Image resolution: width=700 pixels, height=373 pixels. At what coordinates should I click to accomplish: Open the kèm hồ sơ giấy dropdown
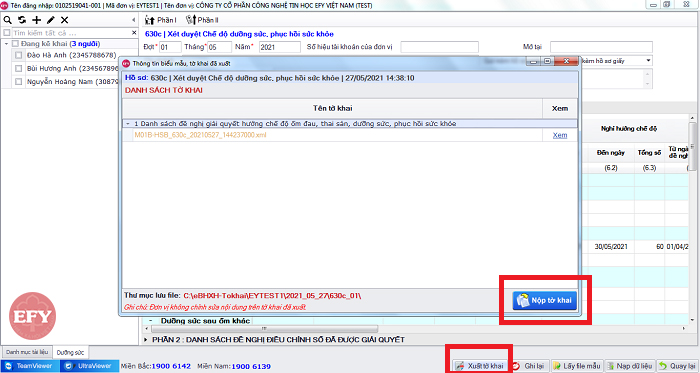pyautogui.click(x=648, y=60)
